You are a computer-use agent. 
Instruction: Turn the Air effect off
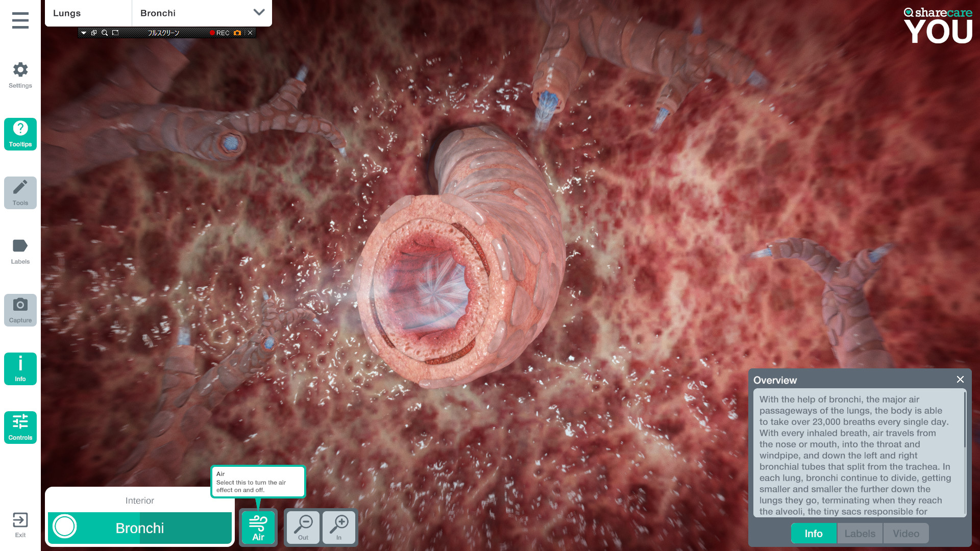pos(258,527)
